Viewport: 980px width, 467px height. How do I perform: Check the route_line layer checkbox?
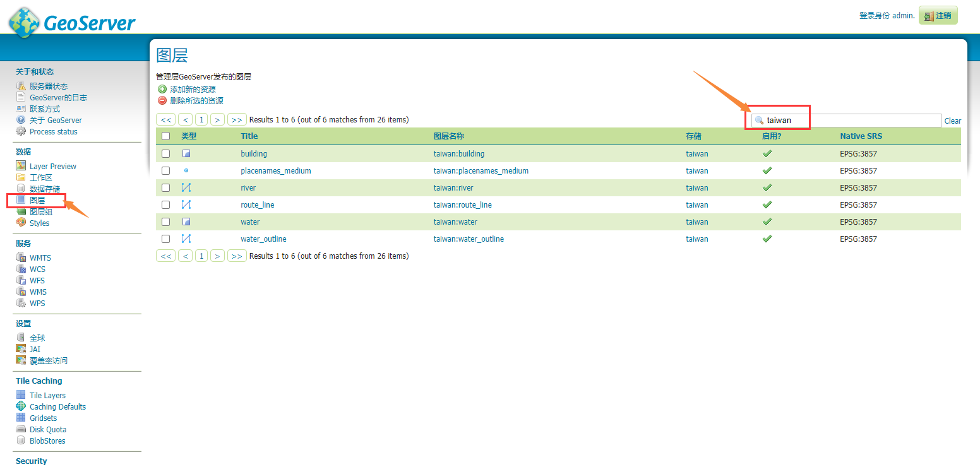point(165,204)
